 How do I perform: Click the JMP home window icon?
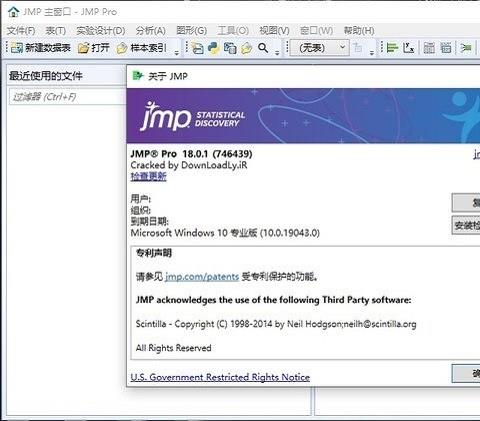[x=13, y=12]
